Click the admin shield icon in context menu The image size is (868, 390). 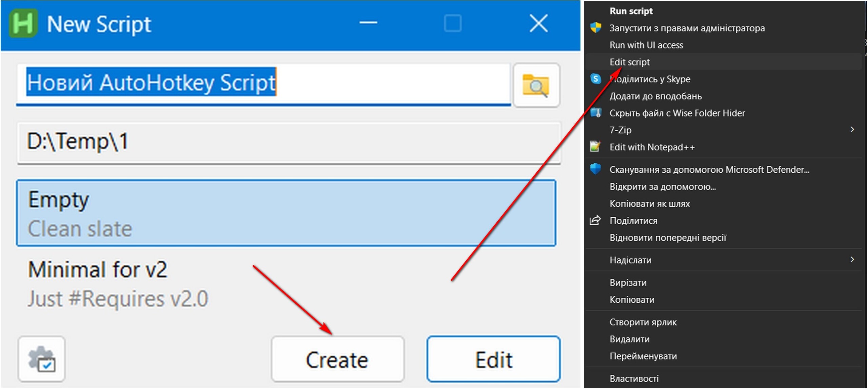click(596, 27)
